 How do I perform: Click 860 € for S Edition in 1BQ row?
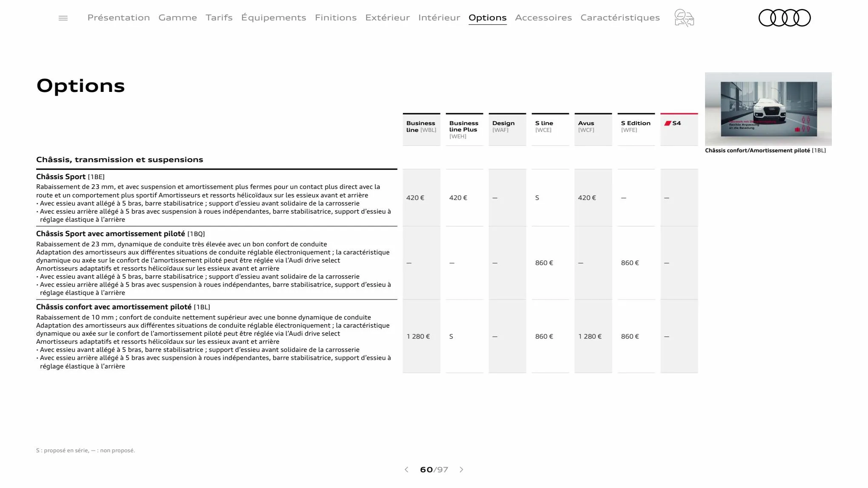(630, 263)
